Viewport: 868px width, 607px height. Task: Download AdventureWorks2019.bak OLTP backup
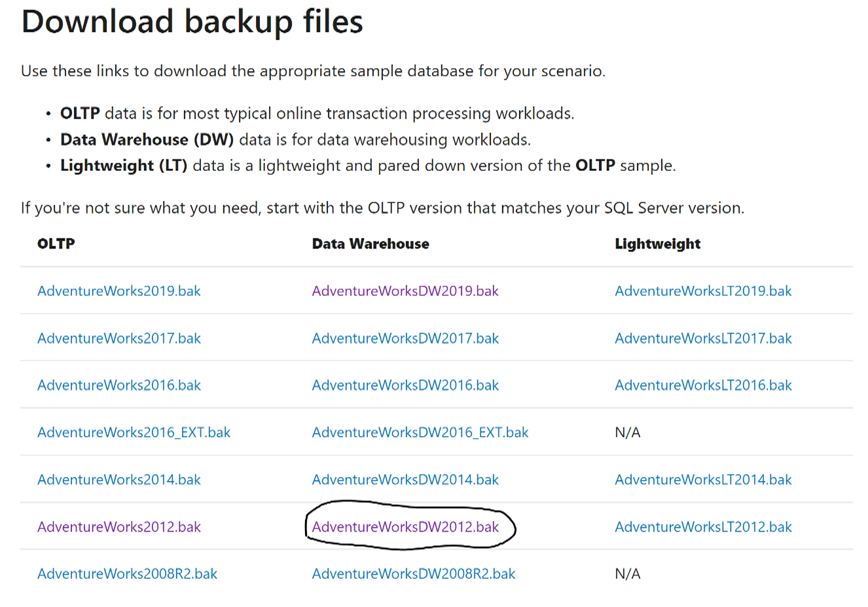click(x=118, y=291)
